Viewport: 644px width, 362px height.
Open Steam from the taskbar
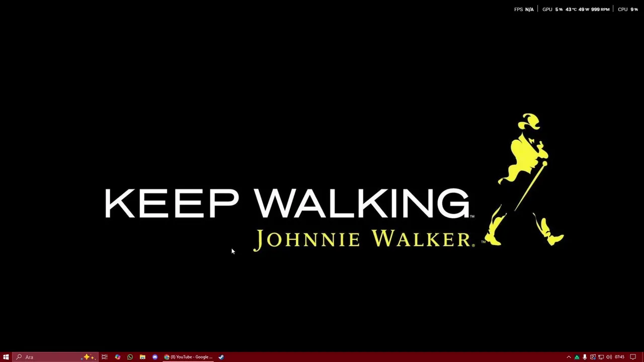pos(221,357)
